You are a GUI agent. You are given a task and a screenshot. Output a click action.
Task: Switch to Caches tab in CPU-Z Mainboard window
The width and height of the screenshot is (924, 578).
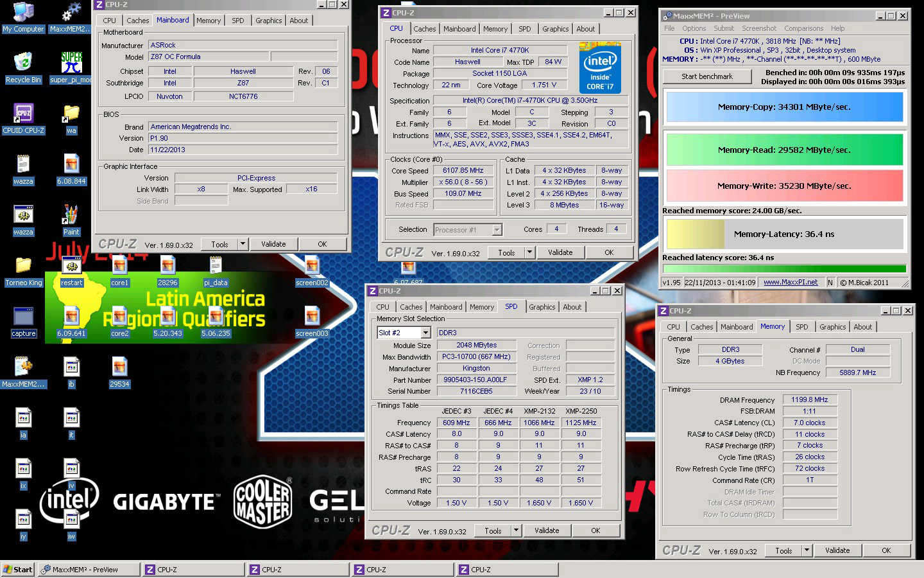[138, 21]
